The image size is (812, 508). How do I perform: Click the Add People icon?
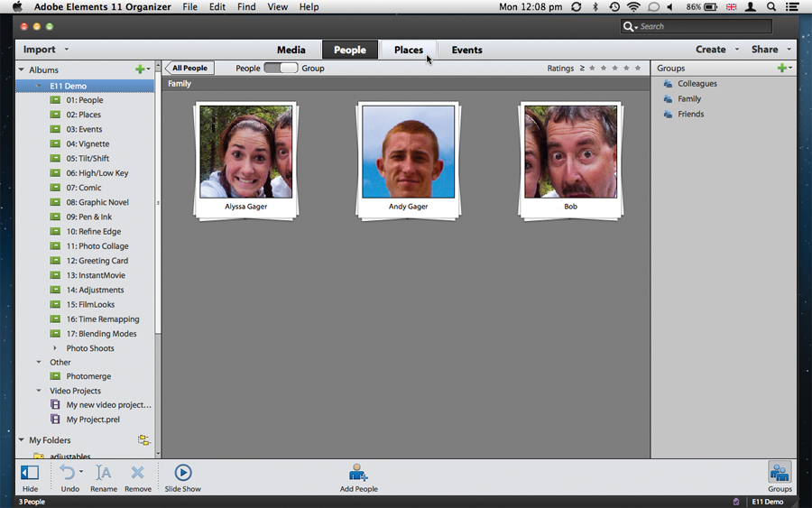pos(358,472)
